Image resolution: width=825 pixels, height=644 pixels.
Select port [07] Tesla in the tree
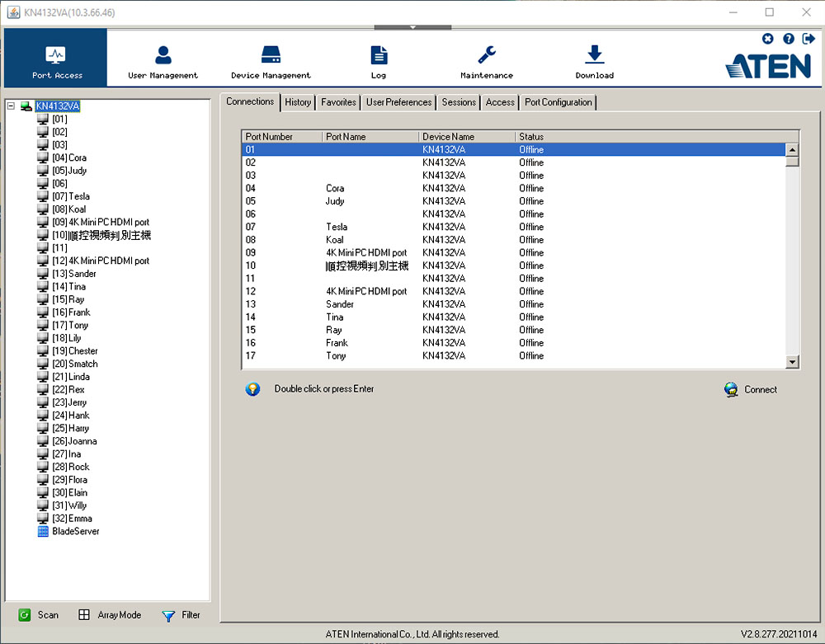[70, 196]
